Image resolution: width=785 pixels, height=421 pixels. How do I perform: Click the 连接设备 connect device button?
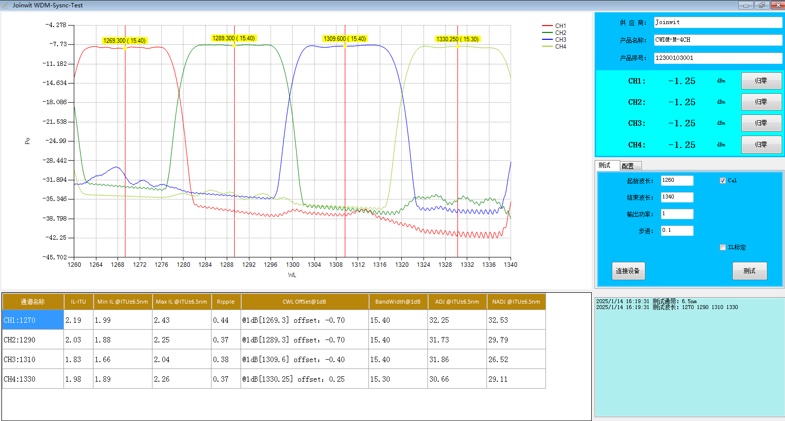click(x=628, y=271)
